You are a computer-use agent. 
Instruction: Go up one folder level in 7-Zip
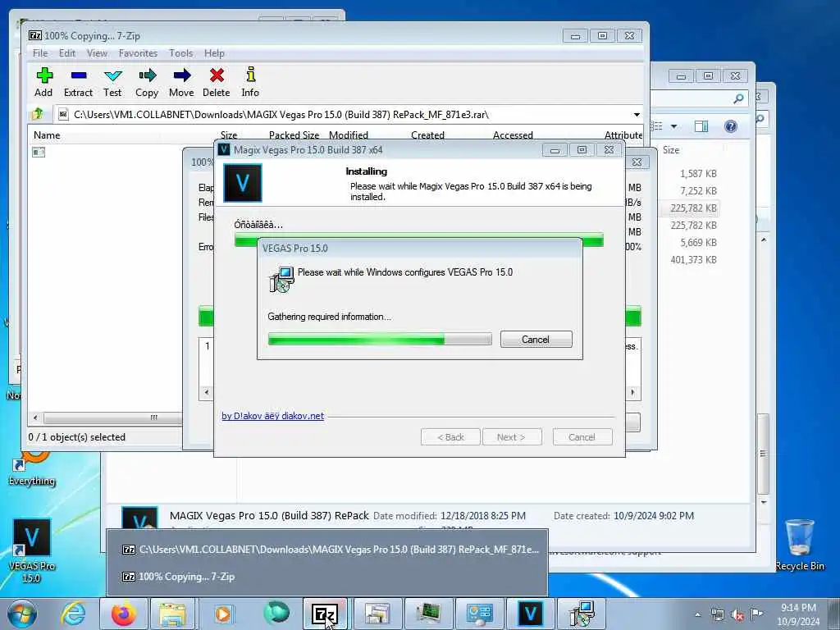pyautogui.click(x=38, y=114)
